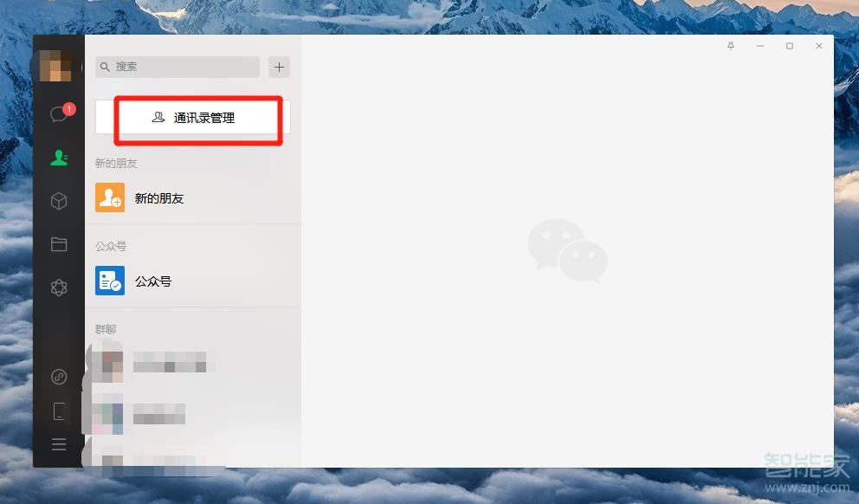Screen dimensions: 859x504
Task: Click the blue 公众号 icon
Action: click(110, 281)
